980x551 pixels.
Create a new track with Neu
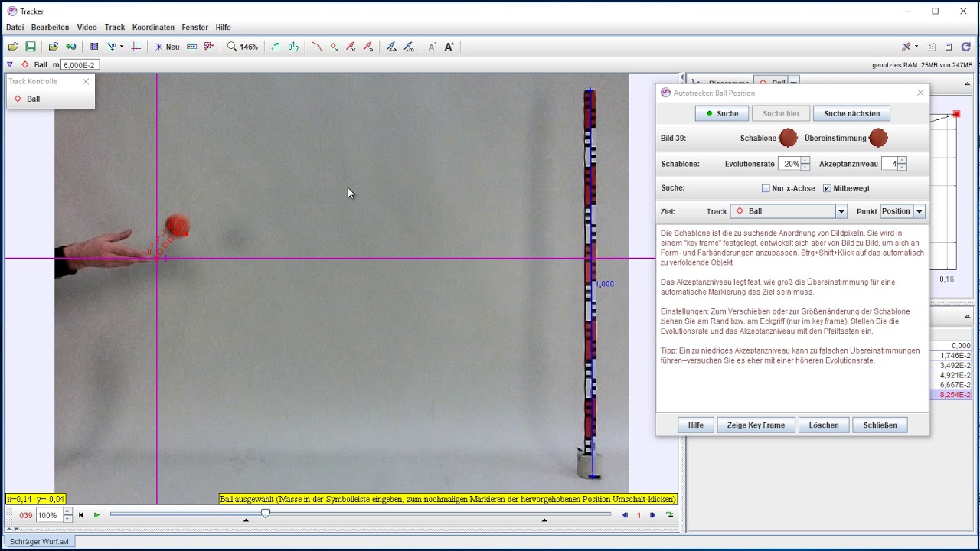click(x=167, y=47)
